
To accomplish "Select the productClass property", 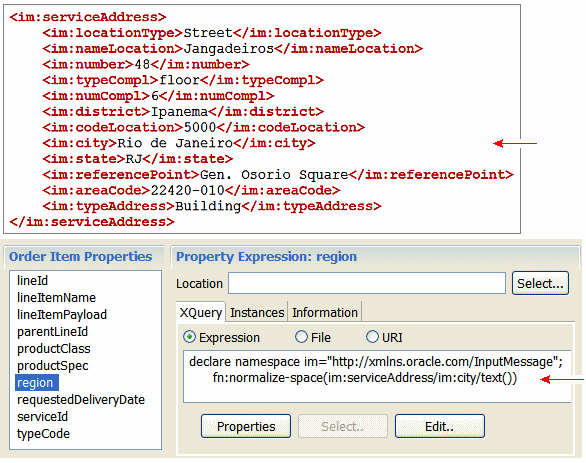I will [x=54, y=349].
